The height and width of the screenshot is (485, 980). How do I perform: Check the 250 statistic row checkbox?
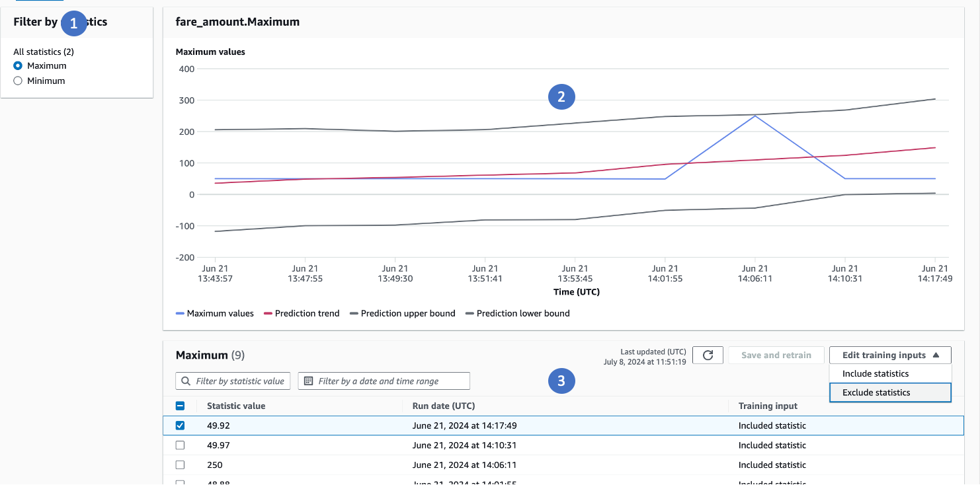[x=180, y=465]
